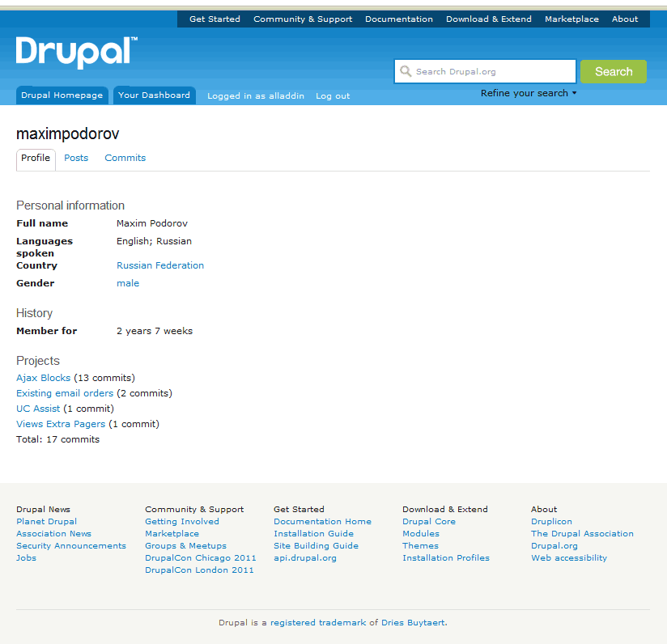
Task: Focus the Search Drupal.org field
Action: tap(486, 71)
